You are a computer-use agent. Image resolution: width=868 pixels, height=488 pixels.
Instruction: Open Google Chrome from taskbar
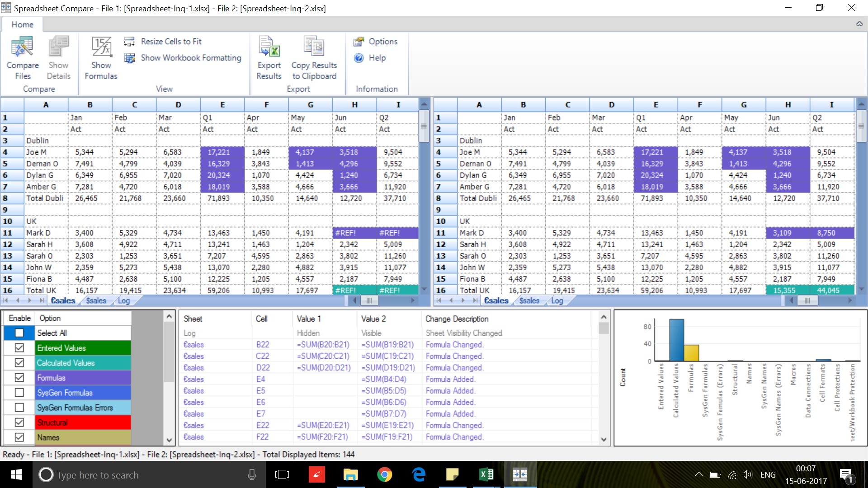click(385, 475)
